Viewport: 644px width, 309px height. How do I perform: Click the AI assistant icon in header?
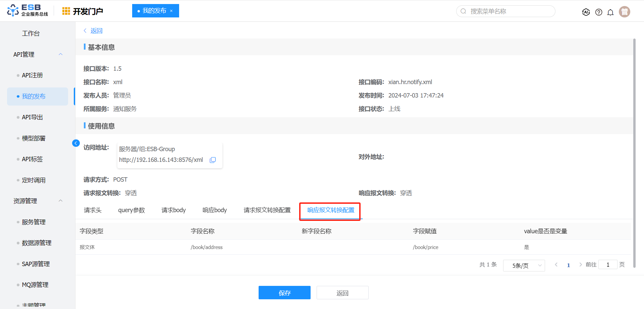coord(586,12)
